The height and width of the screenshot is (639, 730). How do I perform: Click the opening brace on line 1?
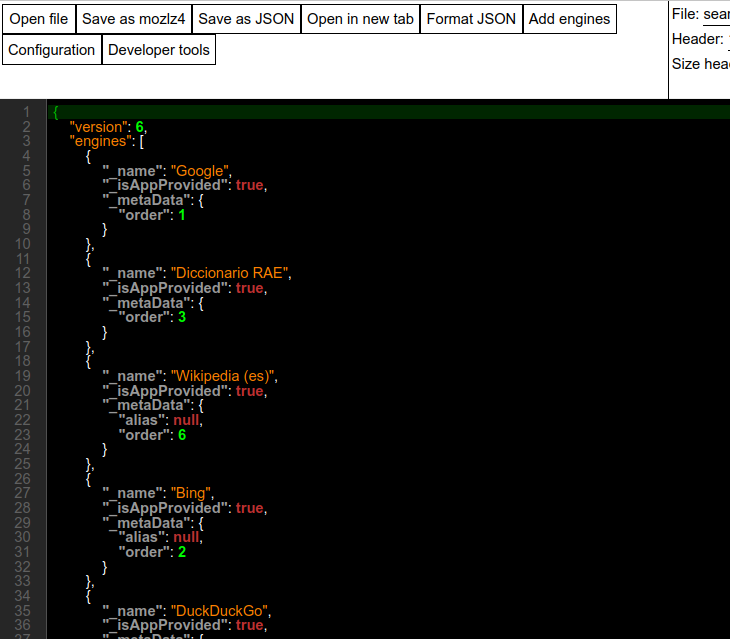point(55,112)
